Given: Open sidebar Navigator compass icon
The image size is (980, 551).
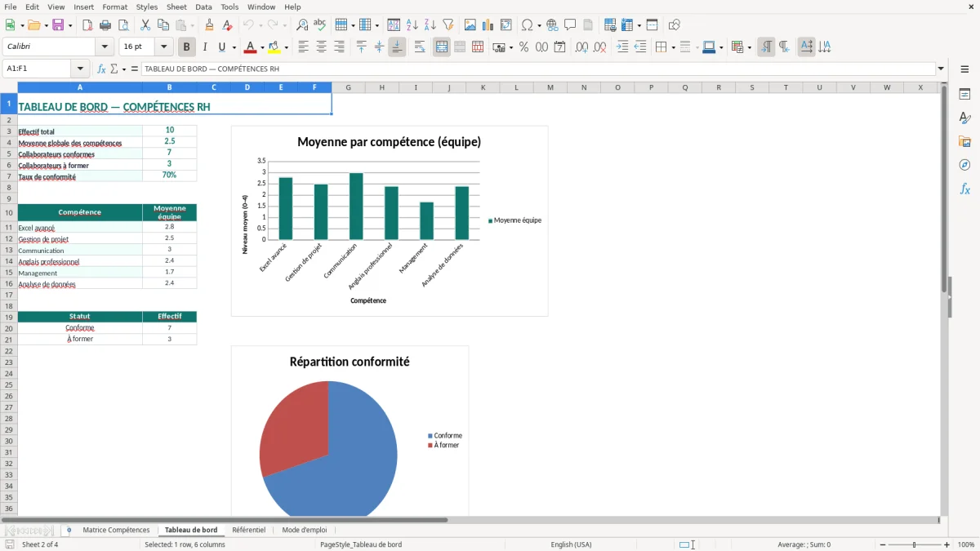Looking at the screenshot, I should tap(964, 165).
